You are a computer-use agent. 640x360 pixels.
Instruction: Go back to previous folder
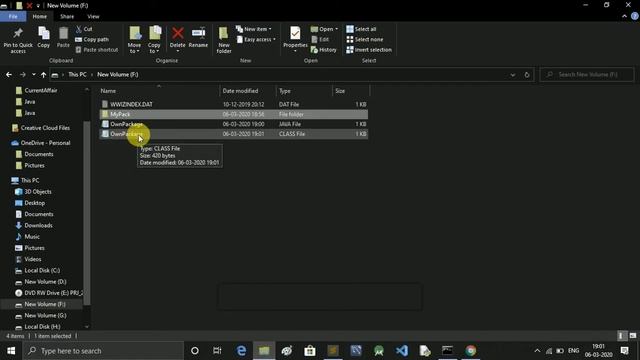[x=9, y=75]
